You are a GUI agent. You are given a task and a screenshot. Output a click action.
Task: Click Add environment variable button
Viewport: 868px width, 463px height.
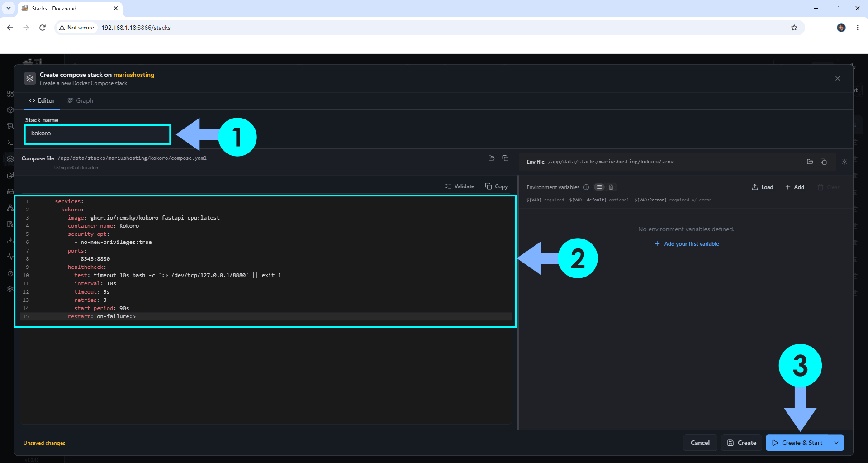tap(795, 187)
